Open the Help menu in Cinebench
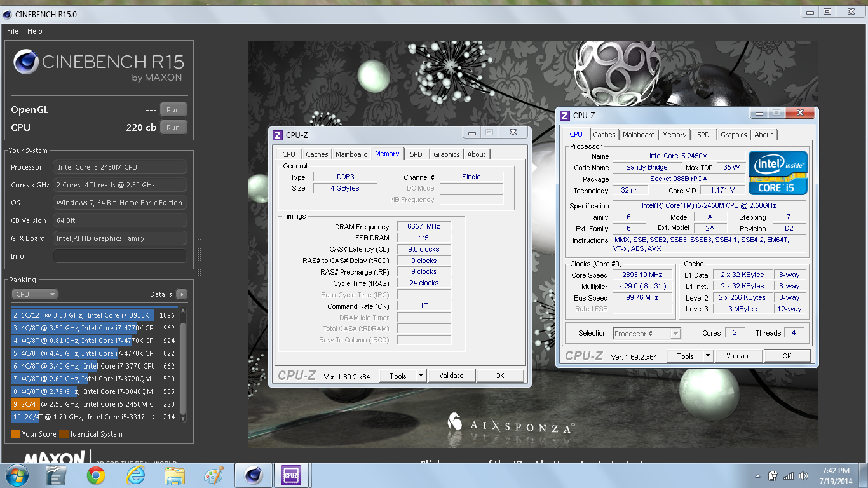Viewport: 868px width, 488px height. [34, 31]
